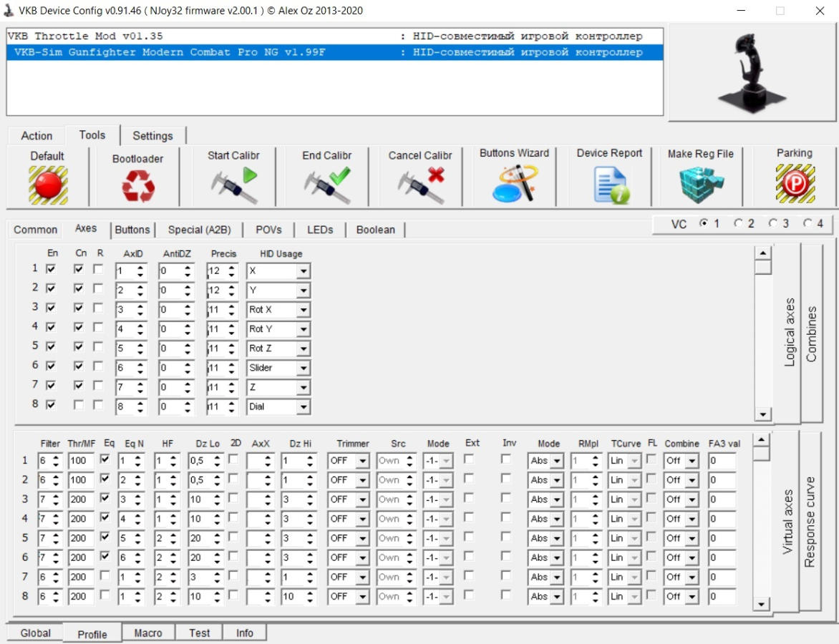Open the HID Usage dropdown showing Slider
839x644 pixels.
point(304,368)
